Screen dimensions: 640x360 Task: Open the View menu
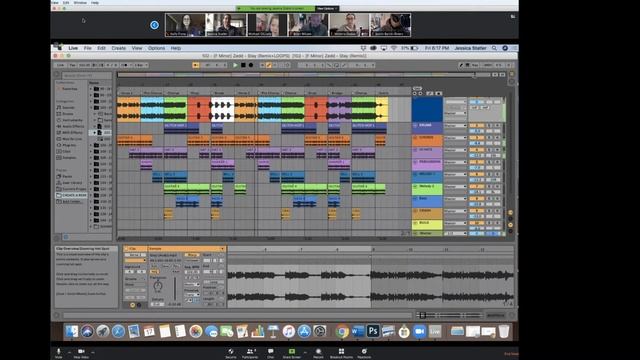click(x=137, y=48)
